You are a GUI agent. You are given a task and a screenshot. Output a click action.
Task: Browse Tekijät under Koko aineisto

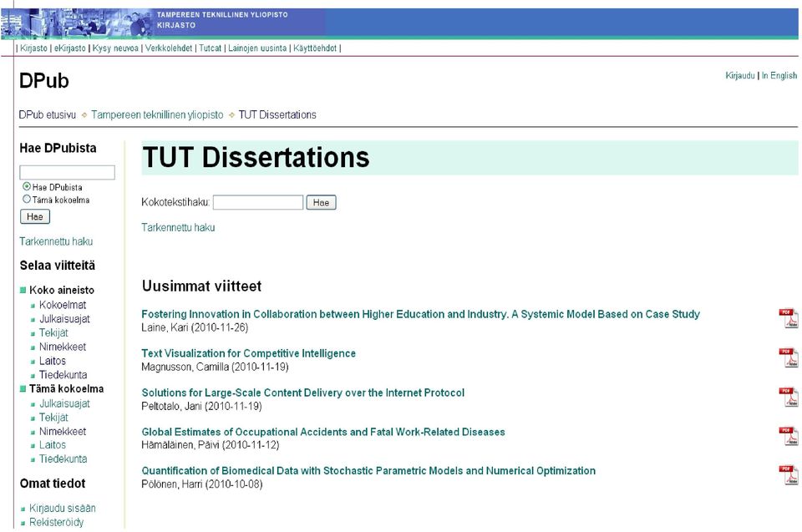[53, 332]
